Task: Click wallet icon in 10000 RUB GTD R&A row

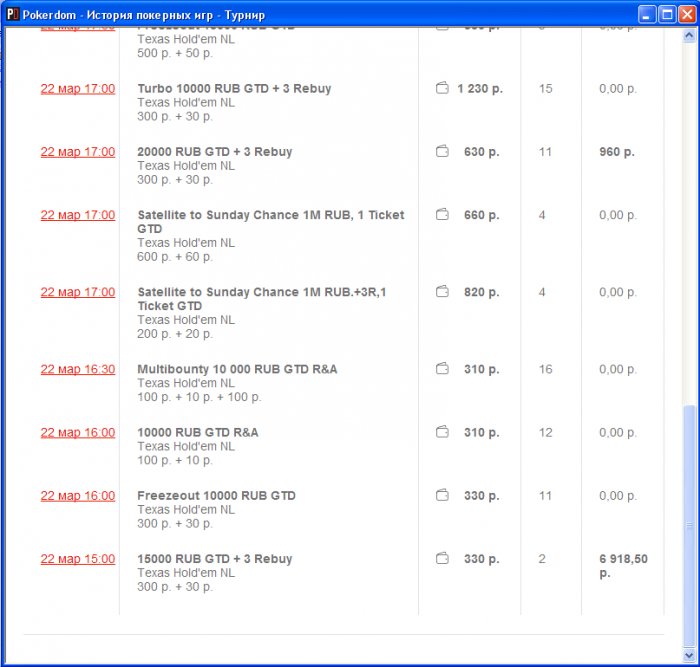Action: click(x=442, y=432)
